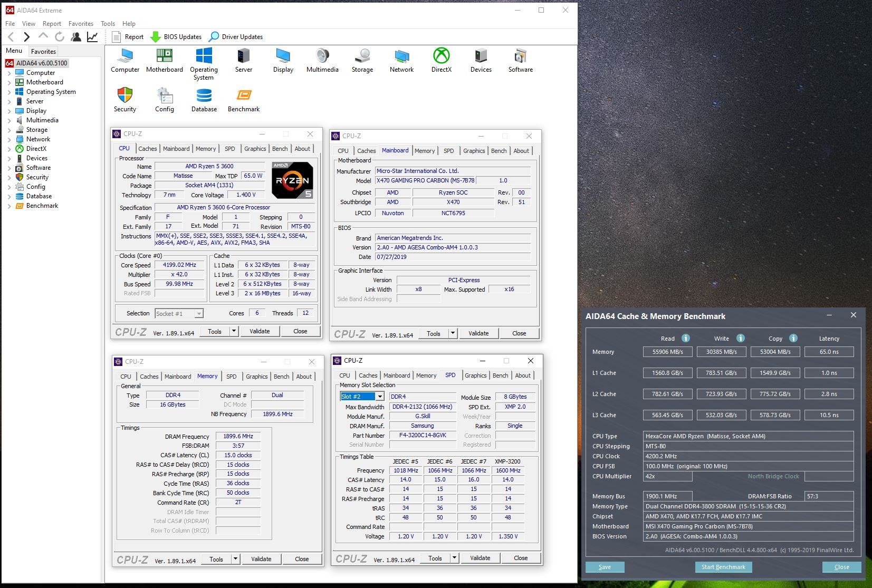Viewport: 872px width, 588px height.
Task: Expand the Storage tree node
Action: pos(9,130)
